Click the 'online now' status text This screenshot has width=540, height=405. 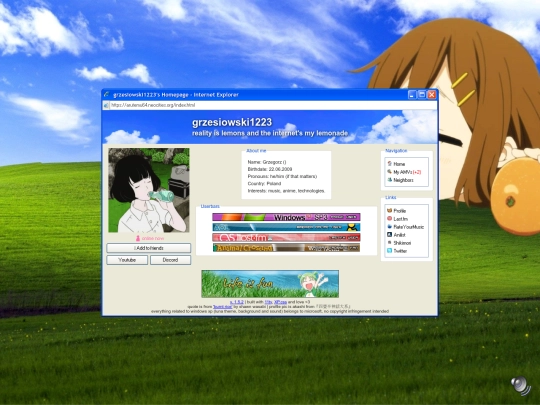click(153, 238)
